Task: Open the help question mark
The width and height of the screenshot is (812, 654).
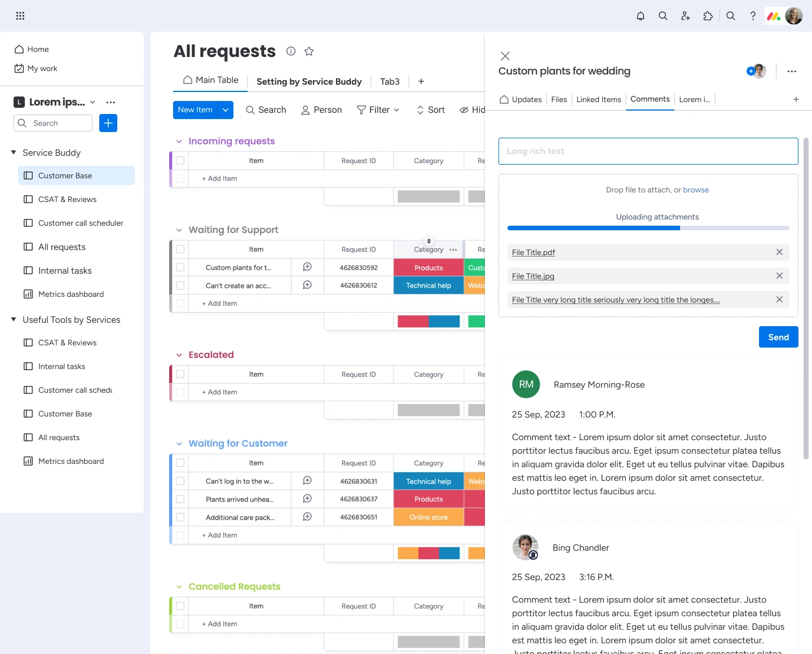Action: 753,16
